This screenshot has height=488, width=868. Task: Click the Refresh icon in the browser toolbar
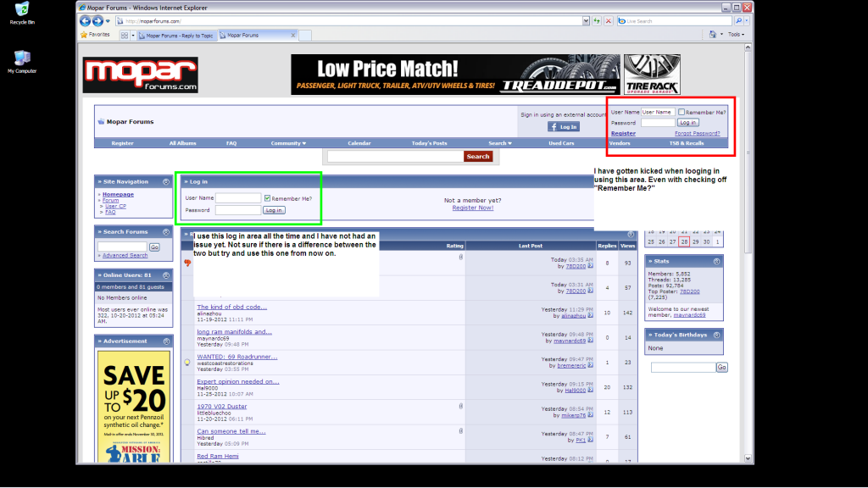(x=597, y=20)
